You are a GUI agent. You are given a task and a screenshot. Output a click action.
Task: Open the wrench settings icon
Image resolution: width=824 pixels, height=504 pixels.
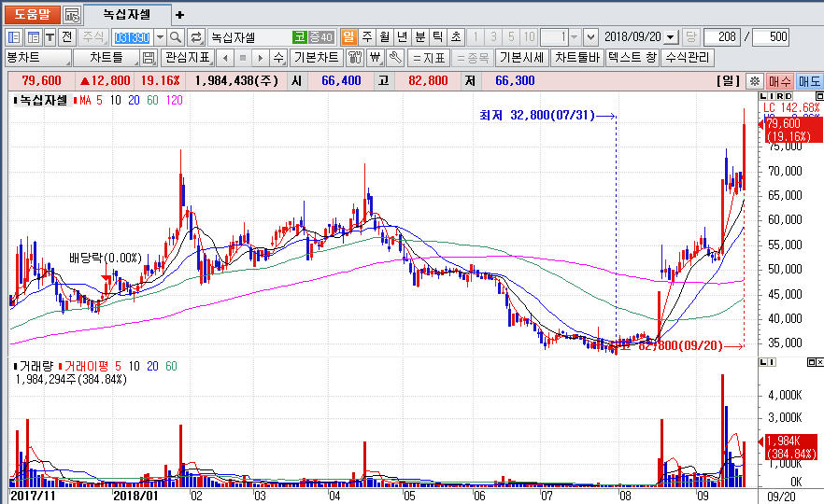pyautogui.click(x=394, y=58)
